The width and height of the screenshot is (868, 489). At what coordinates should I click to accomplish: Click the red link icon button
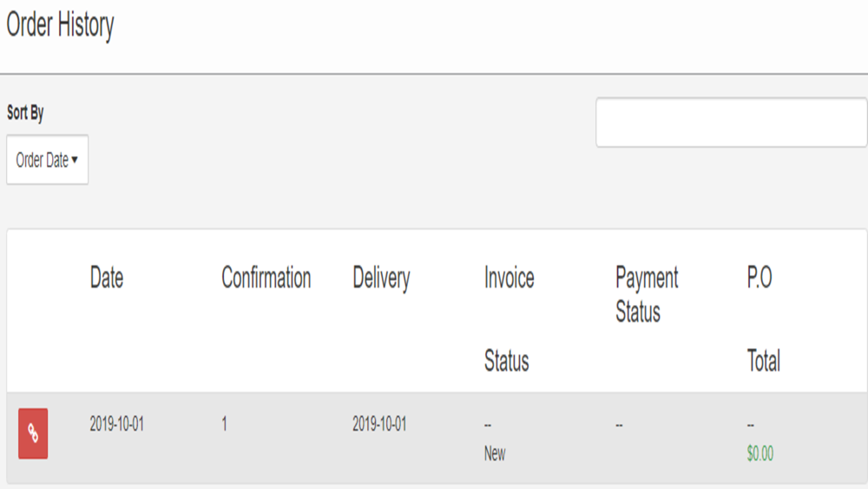(33, 433)
